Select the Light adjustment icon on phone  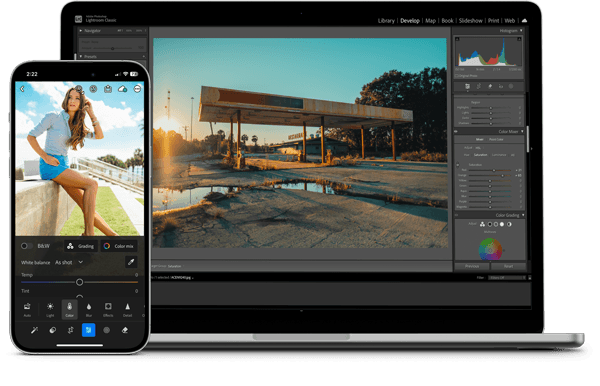pyautogui.click(x=50, y=309)
